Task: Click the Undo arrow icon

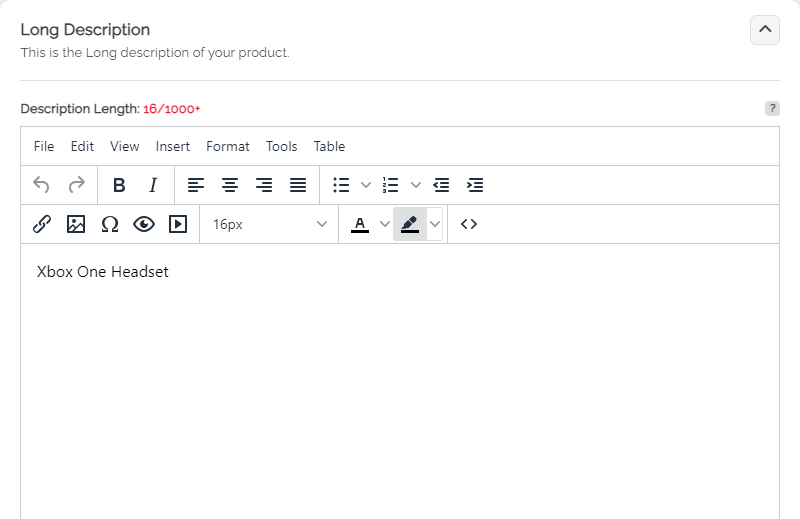Action: 41,185
